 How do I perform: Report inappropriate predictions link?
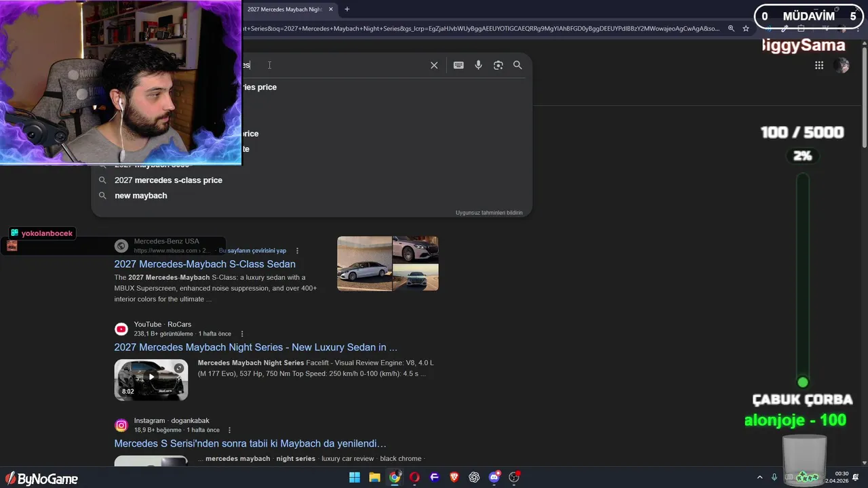[x=489, y=213]
